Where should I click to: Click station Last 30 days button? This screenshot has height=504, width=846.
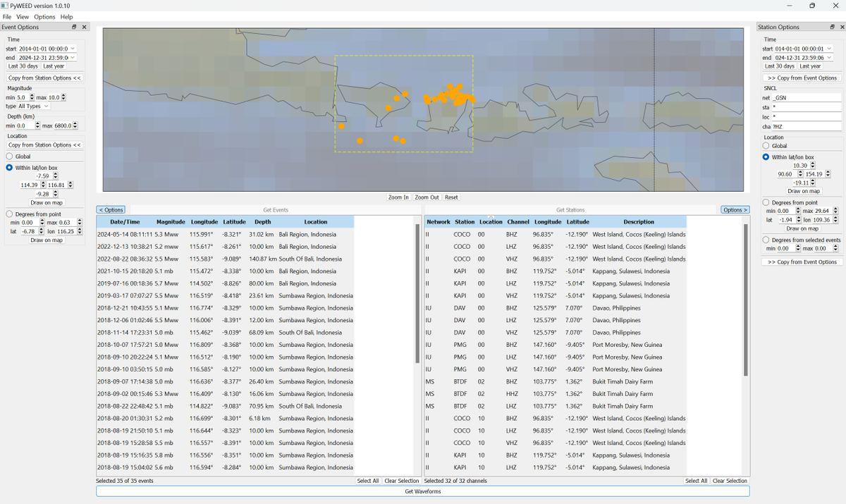click(780, 66)
